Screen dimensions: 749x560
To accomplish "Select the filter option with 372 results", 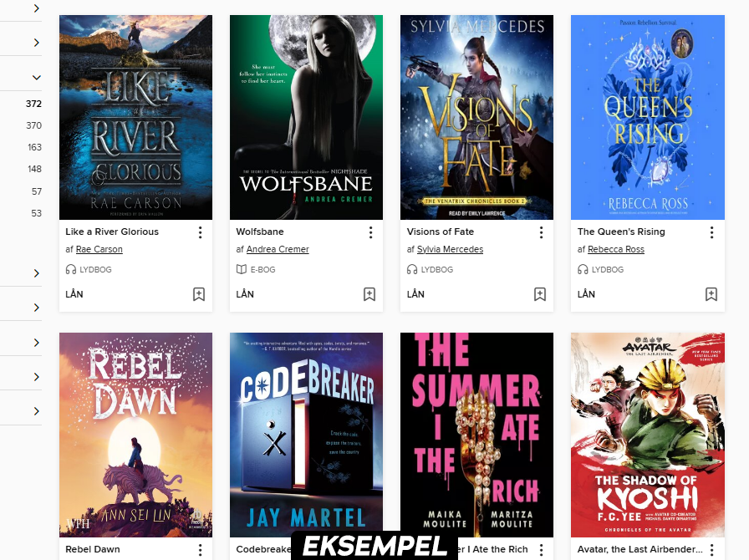I will coord(33,104).
